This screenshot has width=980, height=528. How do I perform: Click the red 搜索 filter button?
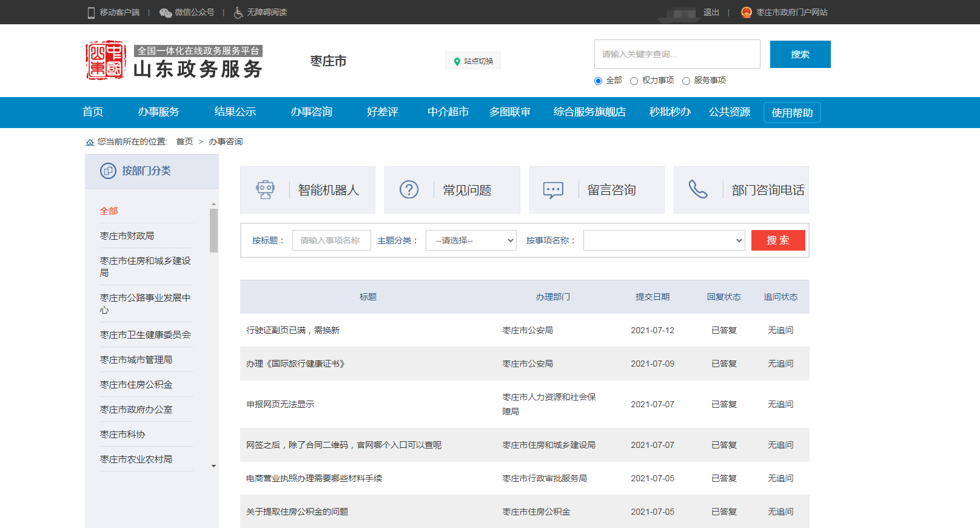click(x=777, y=240)
